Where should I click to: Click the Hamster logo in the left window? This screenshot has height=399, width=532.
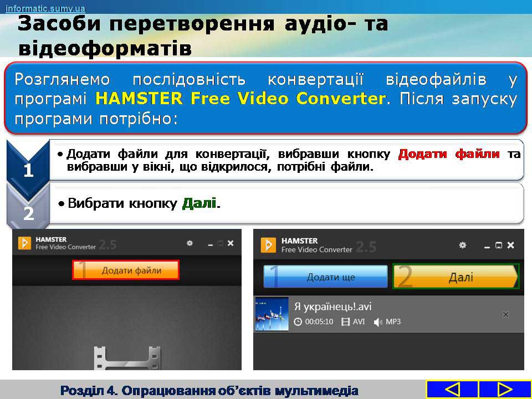pyautogui.click(x=24, y=243)
